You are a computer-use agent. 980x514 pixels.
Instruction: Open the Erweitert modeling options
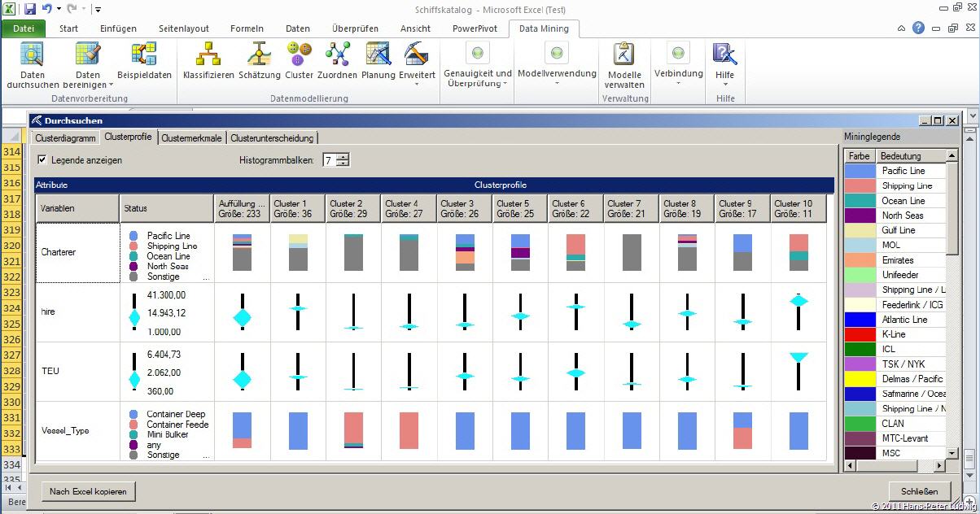[x=417, y=64]
